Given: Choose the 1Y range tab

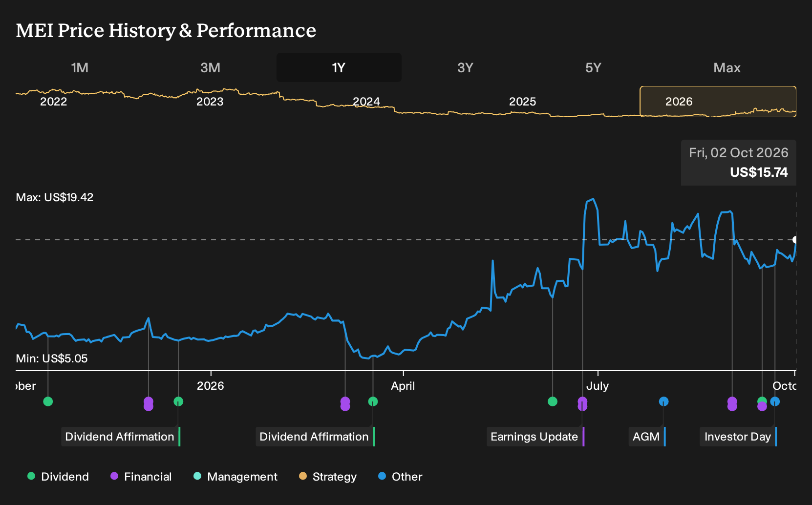Looking at the screenshot, I should [x=339, y=67].
